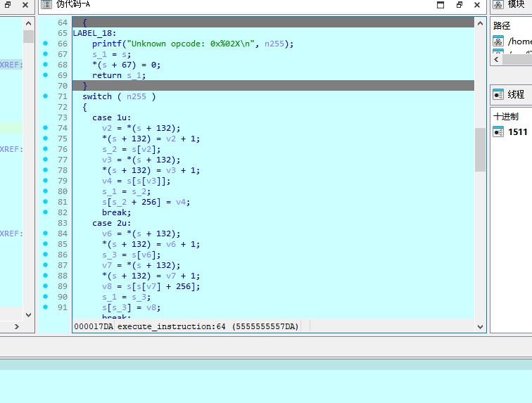Click the Threads (线程) panel icon

(x=498, y=94)
